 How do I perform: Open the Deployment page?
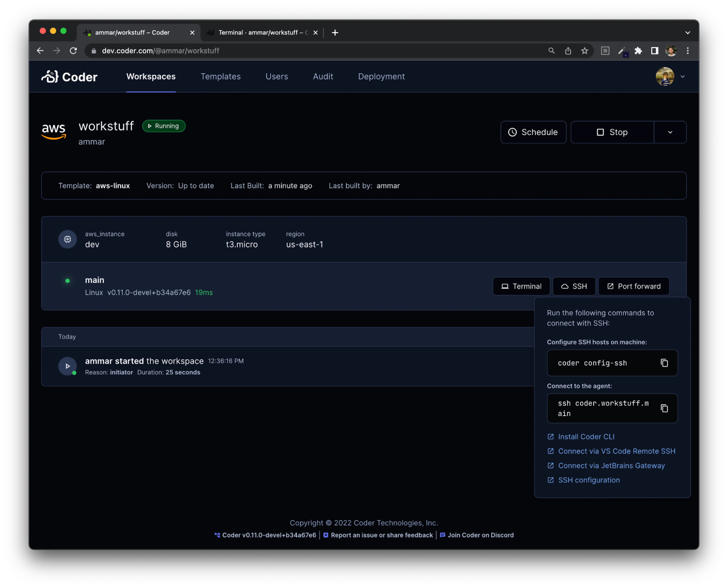[381, 76]
